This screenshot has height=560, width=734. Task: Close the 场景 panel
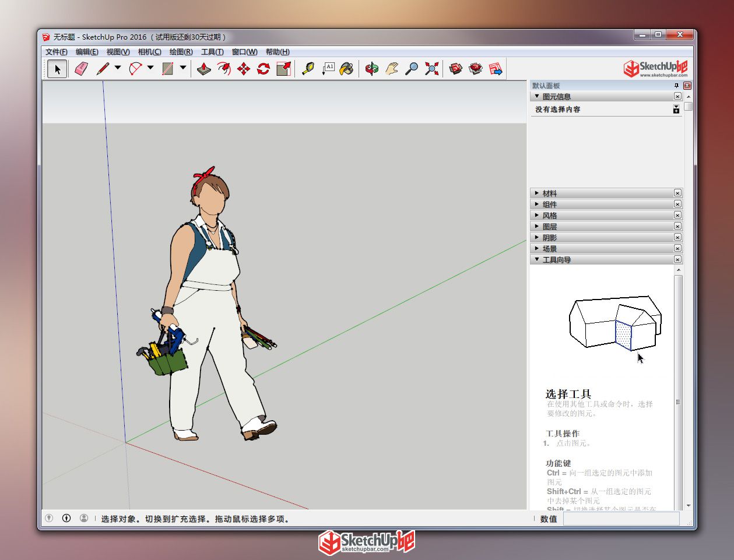677,248
